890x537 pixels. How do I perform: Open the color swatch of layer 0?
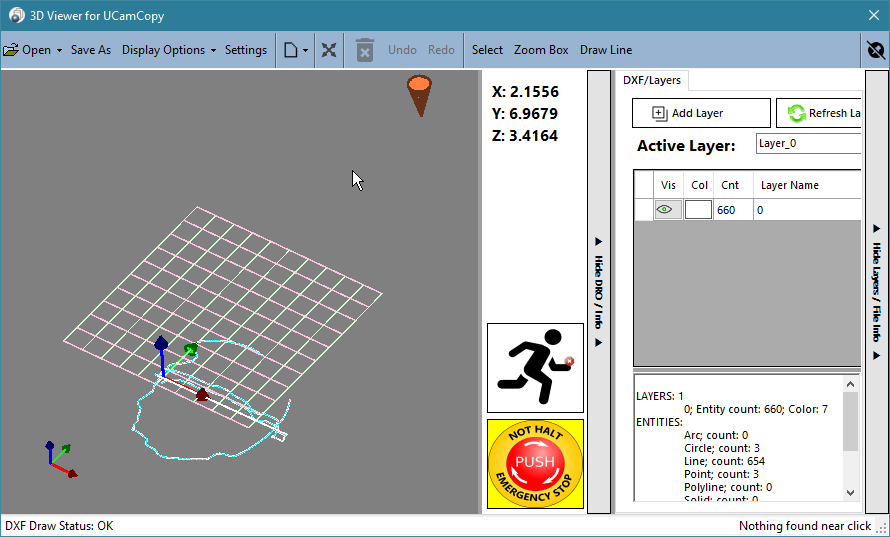tap(698, 209)
